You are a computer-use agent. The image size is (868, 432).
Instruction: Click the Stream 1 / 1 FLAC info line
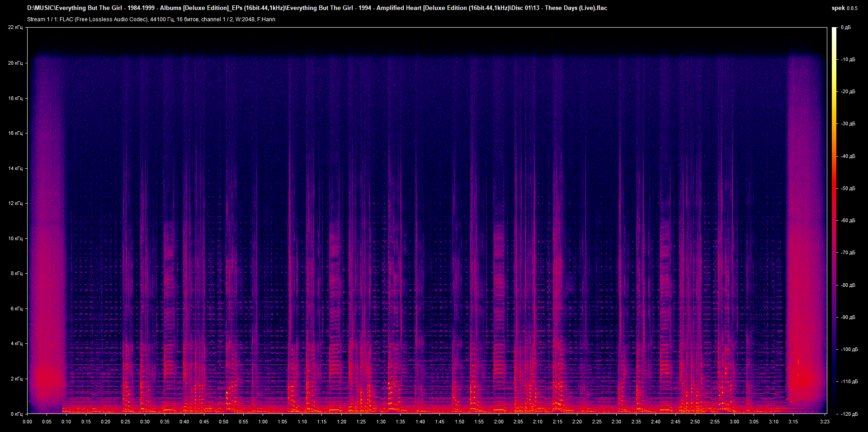[x=151, y=19]
